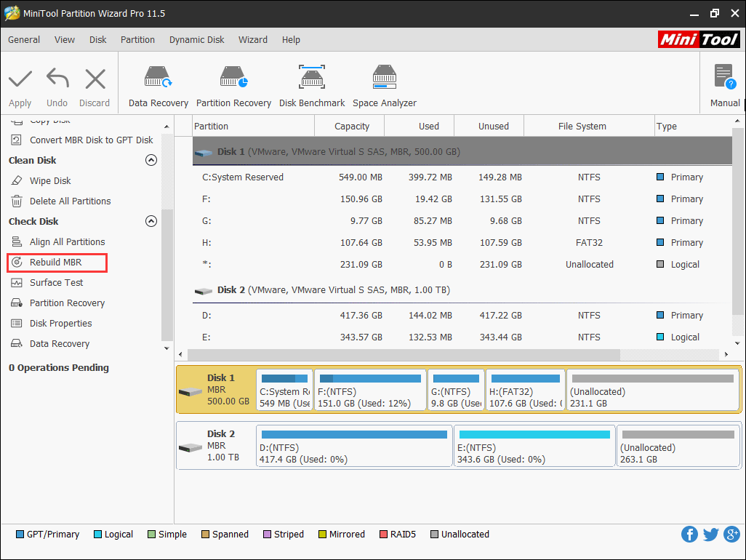Open the View menu
746x560 pixels.
(64, 40)
